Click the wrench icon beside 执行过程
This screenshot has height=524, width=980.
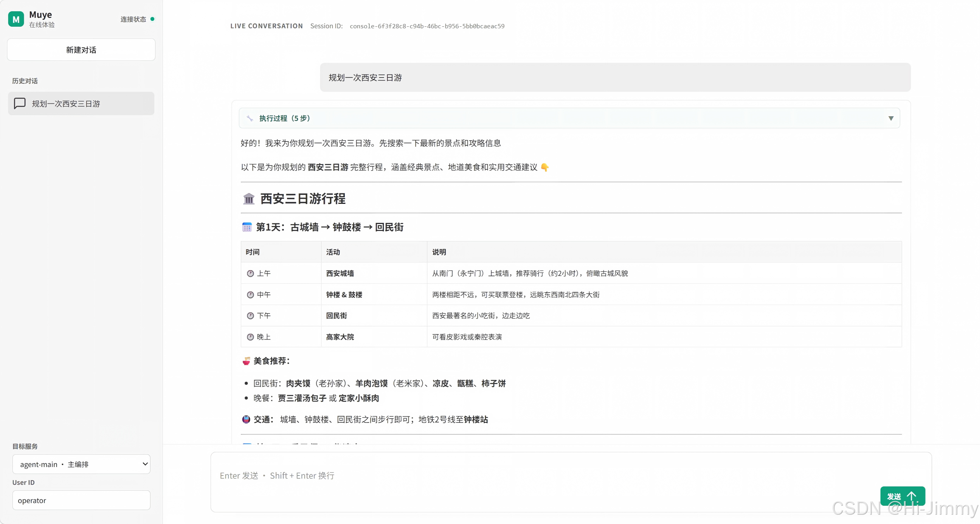pos(250,118)
